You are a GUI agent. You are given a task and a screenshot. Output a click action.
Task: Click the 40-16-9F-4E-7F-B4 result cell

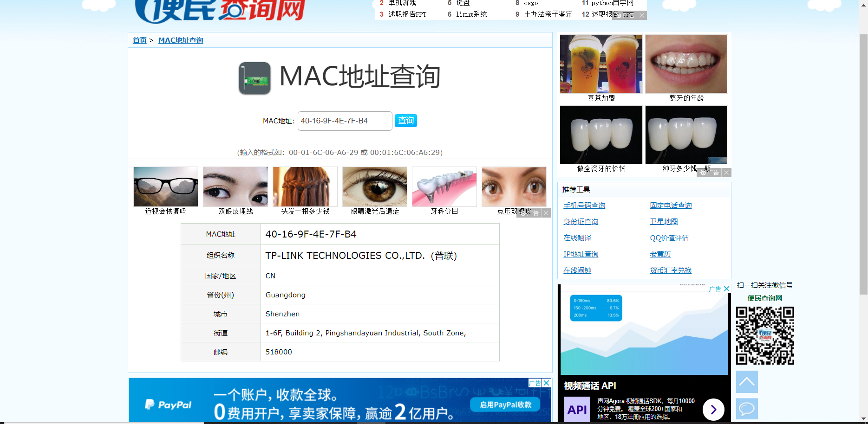click(380, 234)
